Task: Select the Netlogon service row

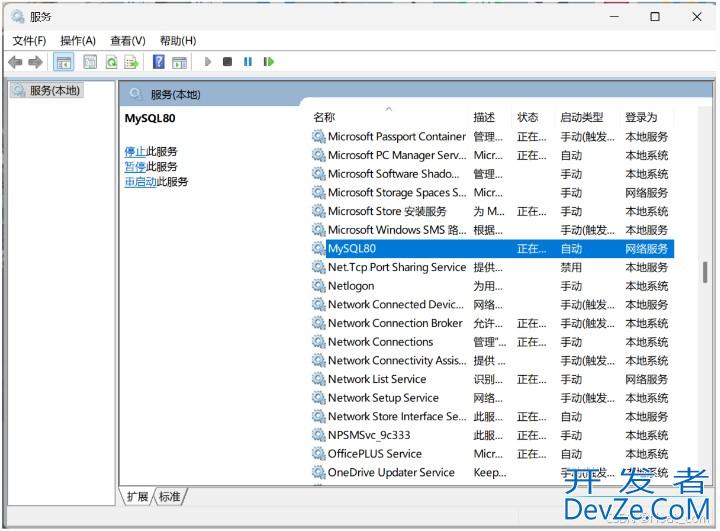Action: (x=351, y=286)
